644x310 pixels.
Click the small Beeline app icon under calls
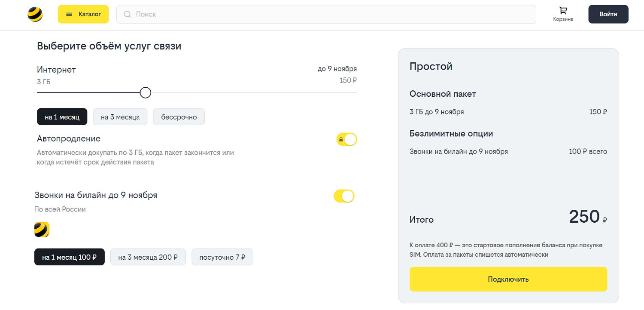pos(42,230)
